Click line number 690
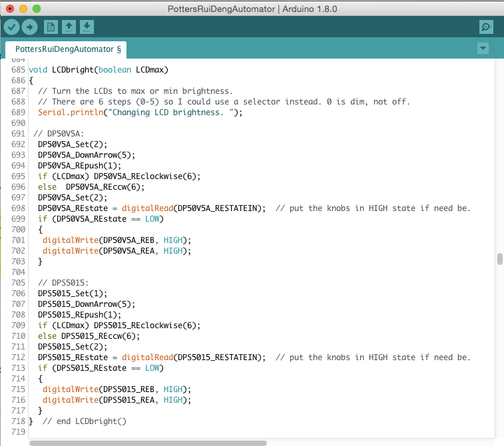The image size is (504, 446). [19, 122]
